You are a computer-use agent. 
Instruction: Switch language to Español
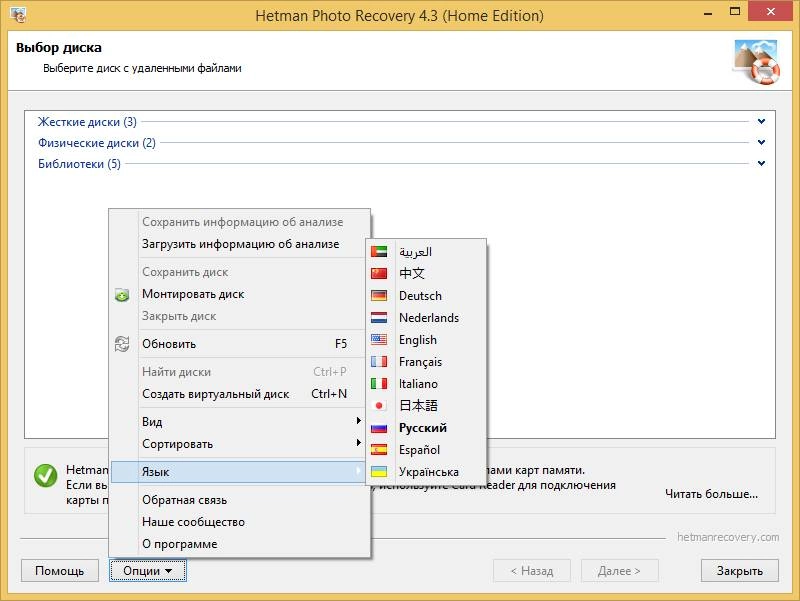point(426,449)
